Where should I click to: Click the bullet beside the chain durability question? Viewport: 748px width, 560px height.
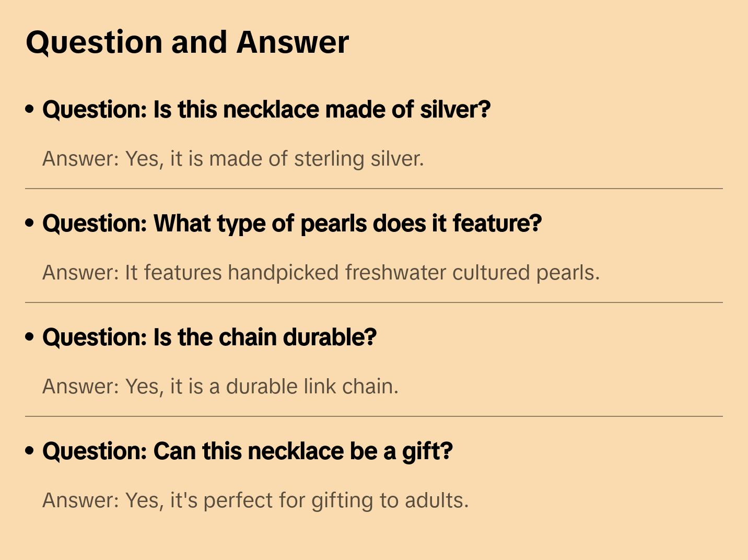30,337
